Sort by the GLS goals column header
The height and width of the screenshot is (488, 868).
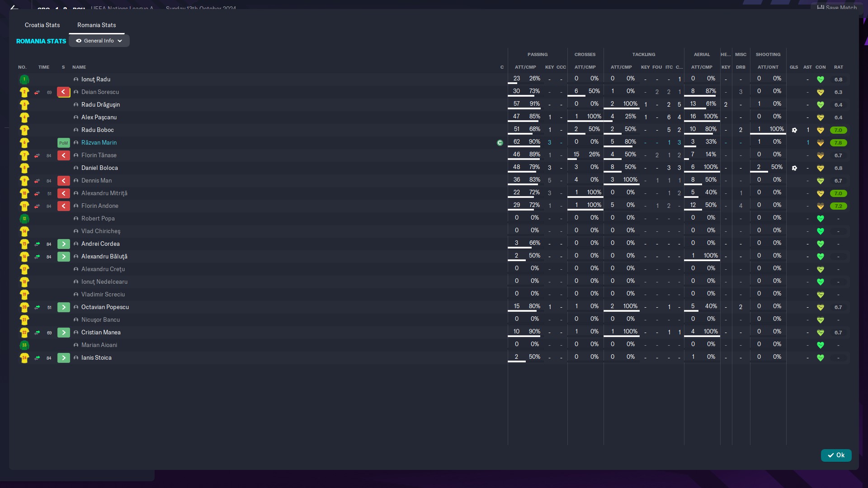pos(794,67)
